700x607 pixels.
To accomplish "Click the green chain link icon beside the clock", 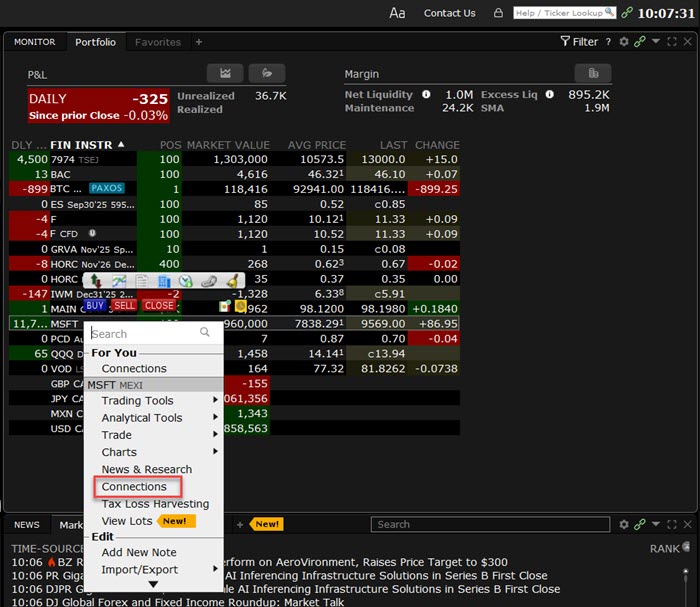I will click(627, 12).
